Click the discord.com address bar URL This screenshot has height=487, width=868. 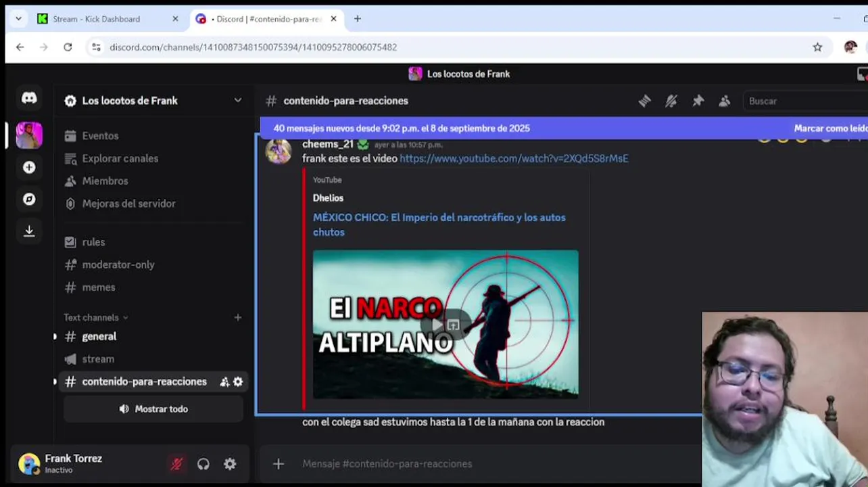point(253,47)
